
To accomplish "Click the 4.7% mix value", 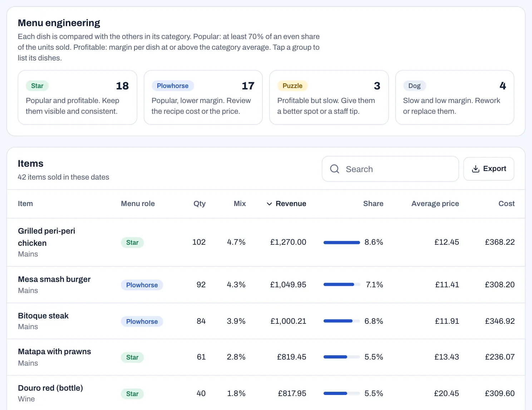I will pyautogui.click(x=236, y=242).
